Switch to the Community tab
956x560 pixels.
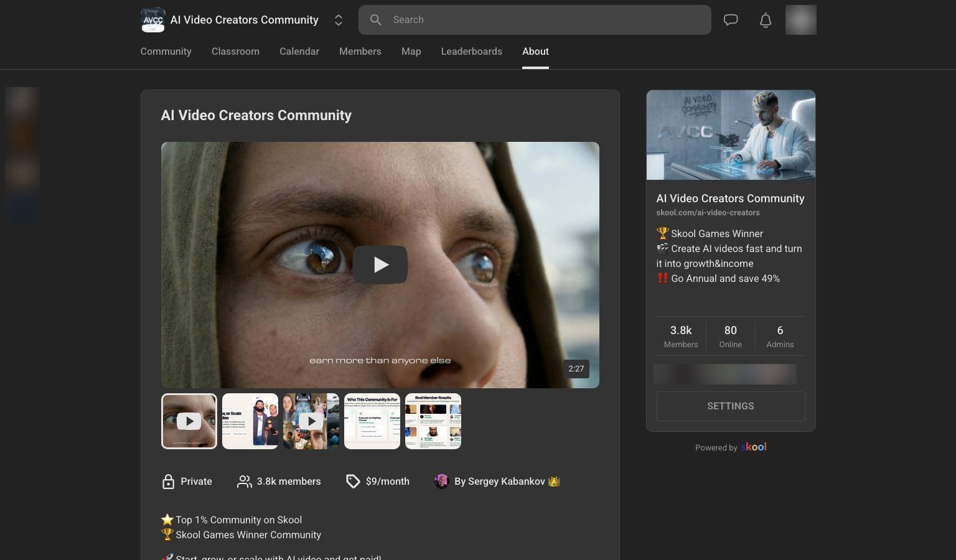coord(166,52)
